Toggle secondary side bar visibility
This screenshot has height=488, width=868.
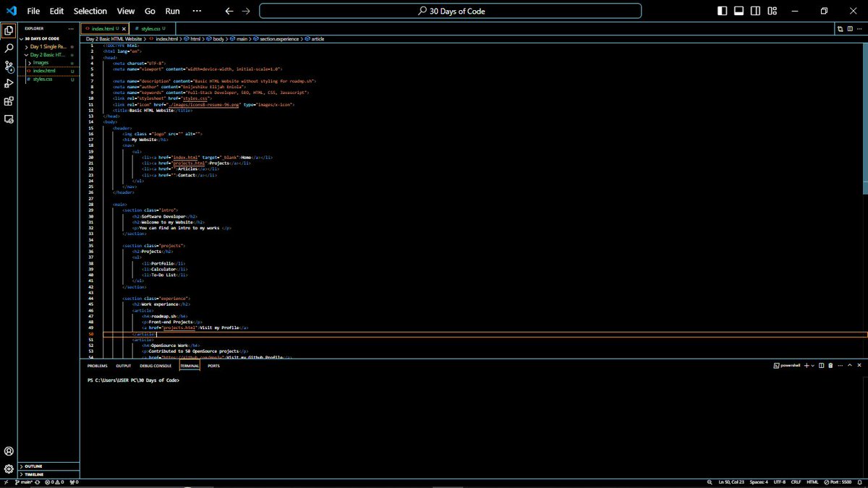[x=756, y=11]
